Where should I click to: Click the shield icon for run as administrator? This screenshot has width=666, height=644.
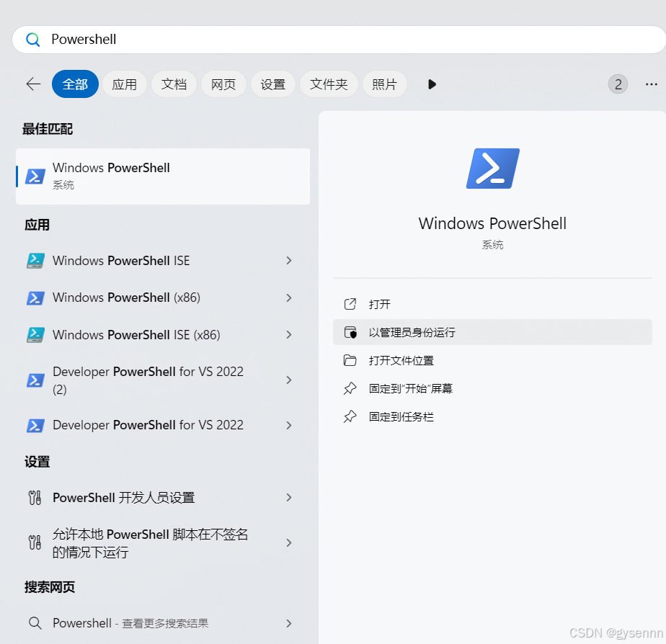click(x=350, y=332)
